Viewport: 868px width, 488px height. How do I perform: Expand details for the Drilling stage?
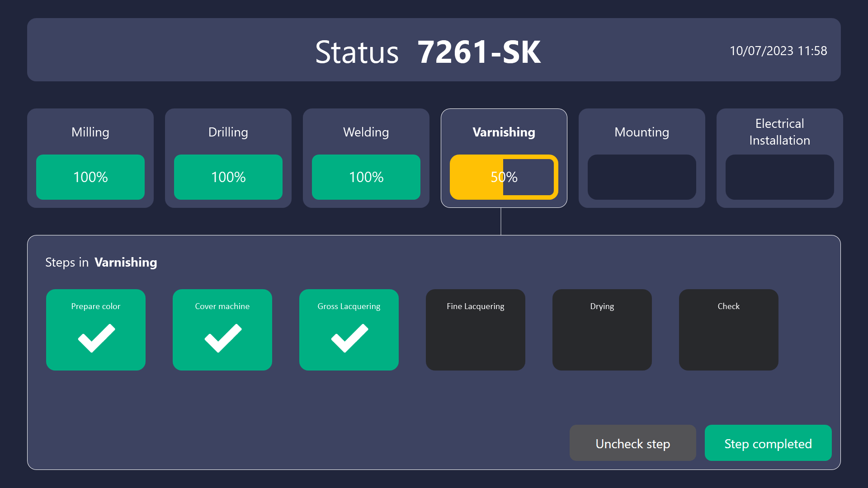click(228, 158)
